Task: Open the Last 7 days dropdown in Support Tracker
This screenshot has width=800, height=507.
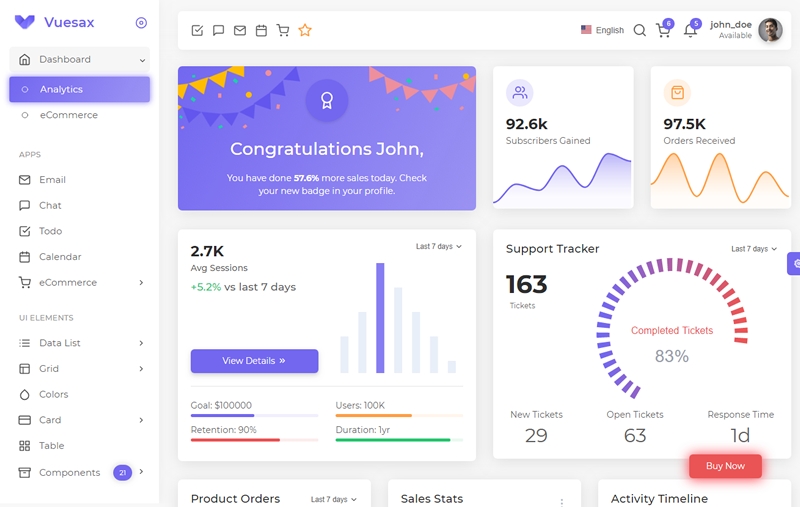Action: (754, 249)
